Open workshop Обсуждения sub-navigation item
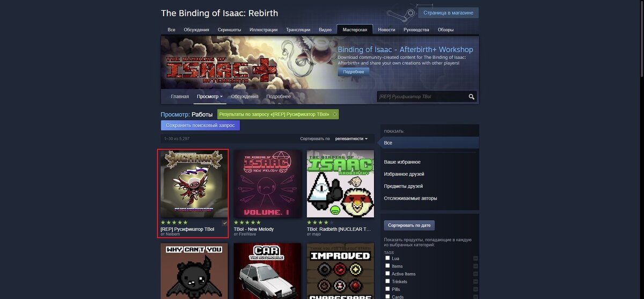This screenshot has height=299, width=644. point(245,97)
